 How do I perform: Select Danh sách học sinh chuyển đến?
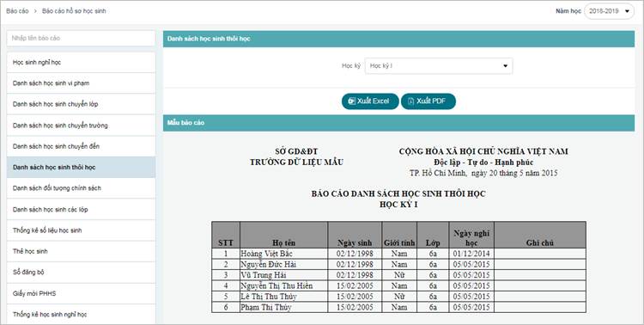click(81, 146)
